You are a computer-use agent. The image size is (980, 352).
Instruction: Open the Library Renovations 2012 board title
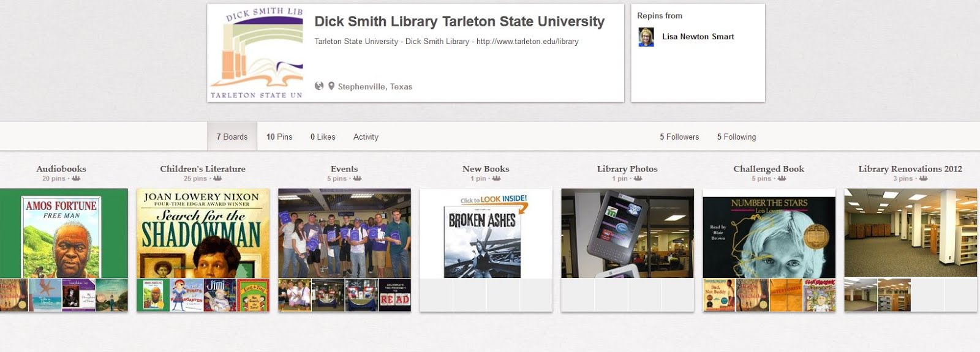(910, 169)
